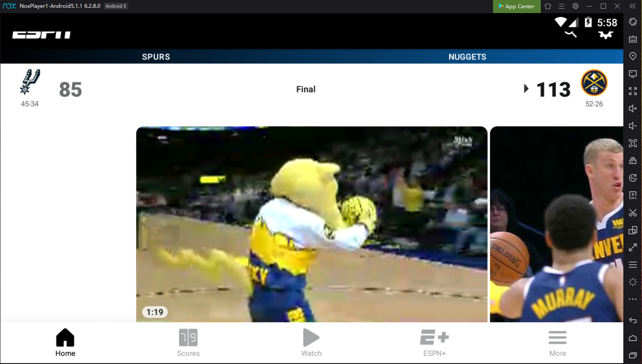Image resolution: width=642 pixels, height=364 pixels.
Task: Open My Computer shared folder icon
Action: [x=633, y=74]
